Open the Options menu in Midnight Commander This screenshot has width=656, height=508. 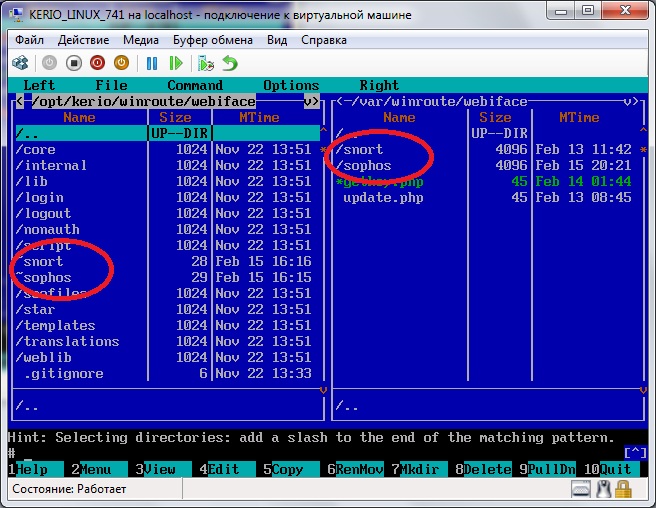(290, 85)
